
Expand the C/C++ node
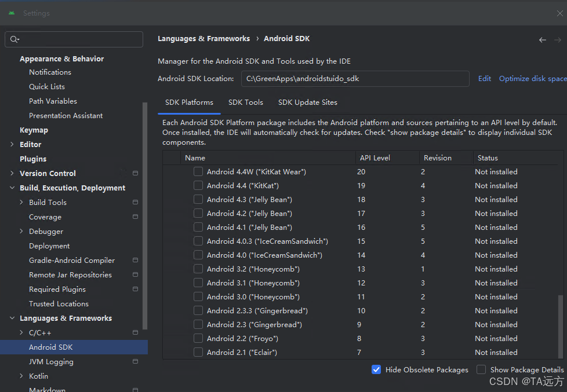coord(21,332)
